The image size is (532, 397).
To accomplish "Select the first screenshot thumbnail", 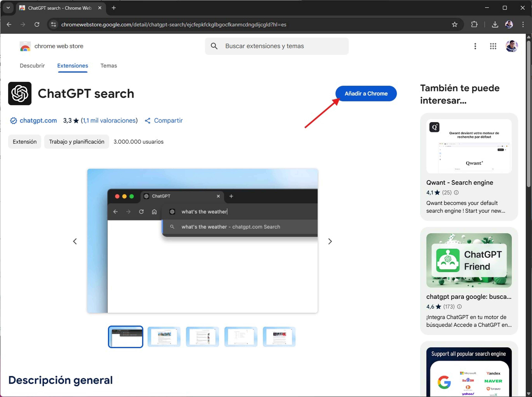I will click(126, 337).
